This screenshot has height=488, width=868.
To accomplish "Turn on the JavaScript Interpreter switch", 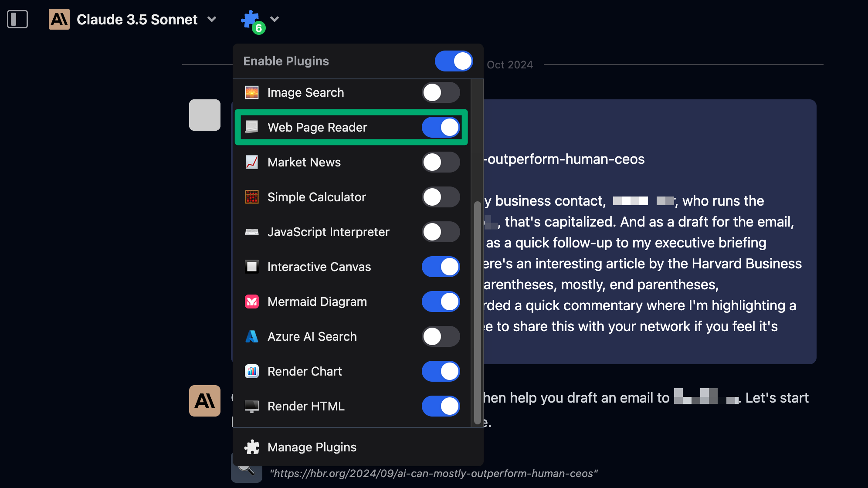I will (x=441, y=232).
